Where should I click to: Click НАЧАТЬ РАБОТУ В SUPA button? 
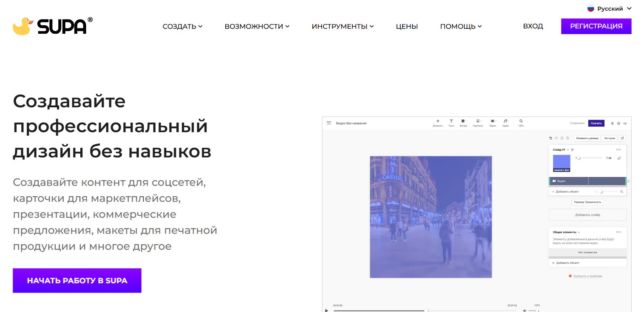(x=77, y=280)
